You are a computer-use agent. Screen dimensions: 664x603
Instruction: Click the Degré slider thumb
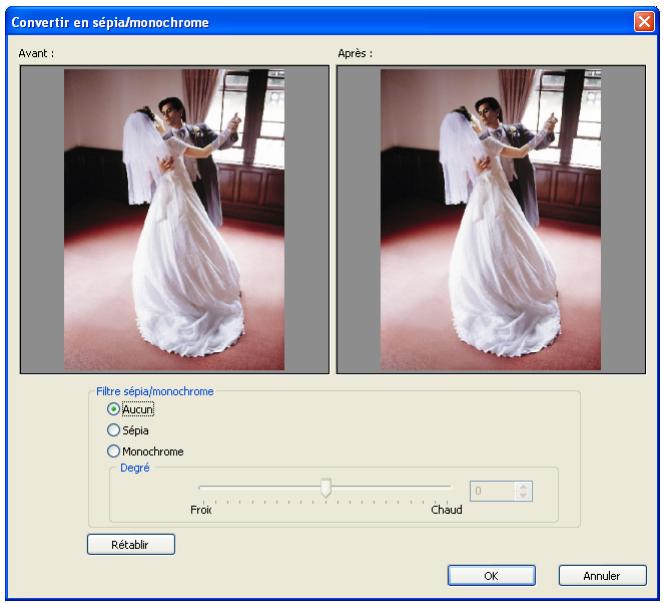pos(326,488)
